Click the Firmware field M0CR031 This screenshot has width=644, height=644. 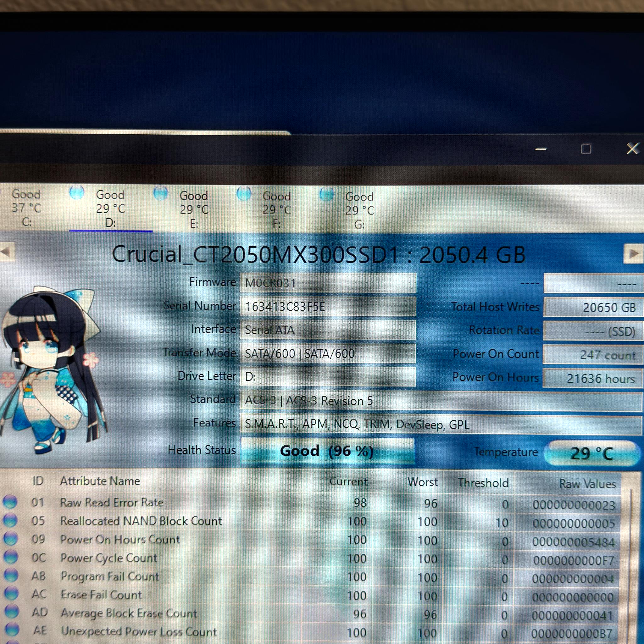coord(328,283)
